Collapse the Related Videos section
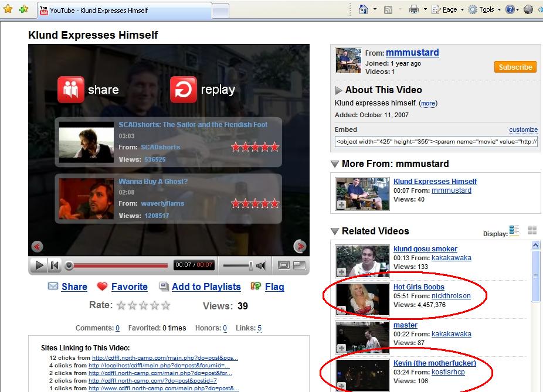 (x=334, y=231)
